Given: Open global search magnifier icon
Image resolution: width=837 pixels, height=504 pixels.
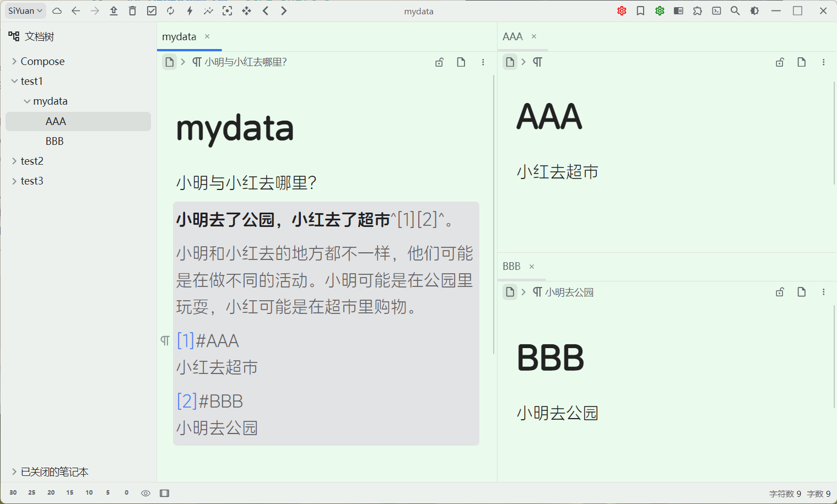Looking at the screenshot, I should coord(735,11).
